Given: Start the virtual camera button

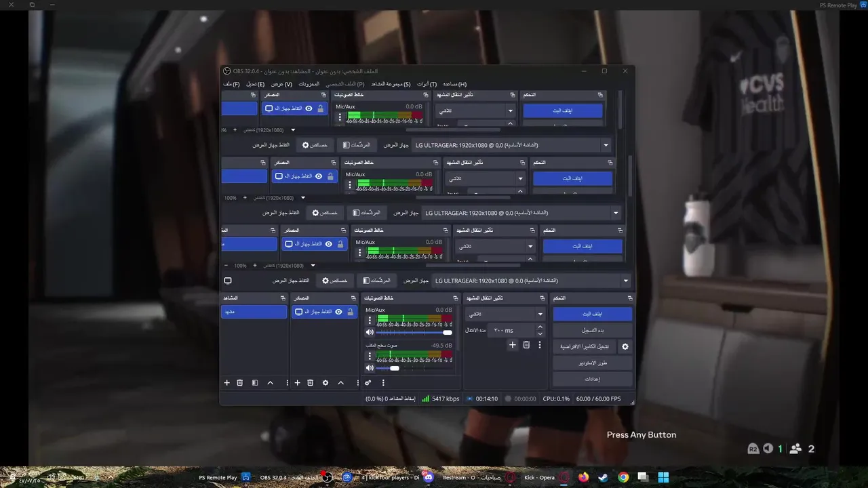Looking at the screenshot, I should [x=584, y=346].
